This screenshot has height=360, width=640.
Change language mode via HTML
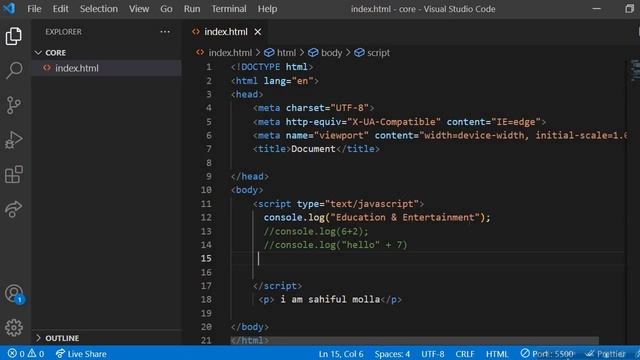[497, 353]
